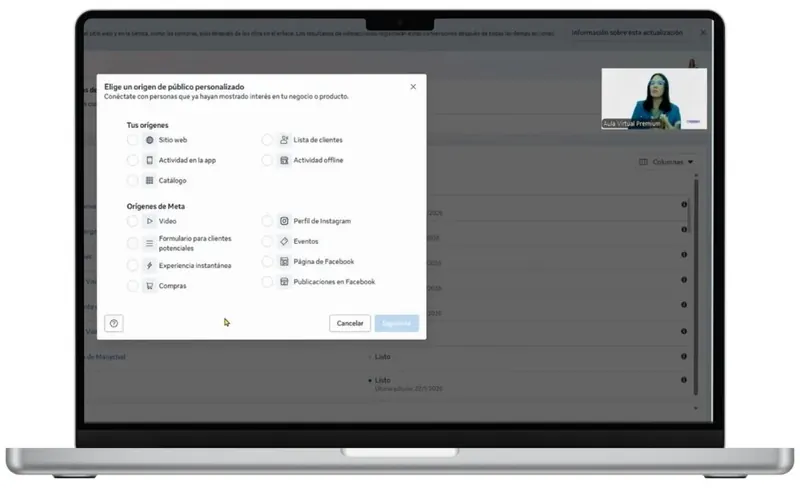The height and width of the screenshot is (488, 800).
Task: Open help via the question mark icon
Action: point(114,323)
